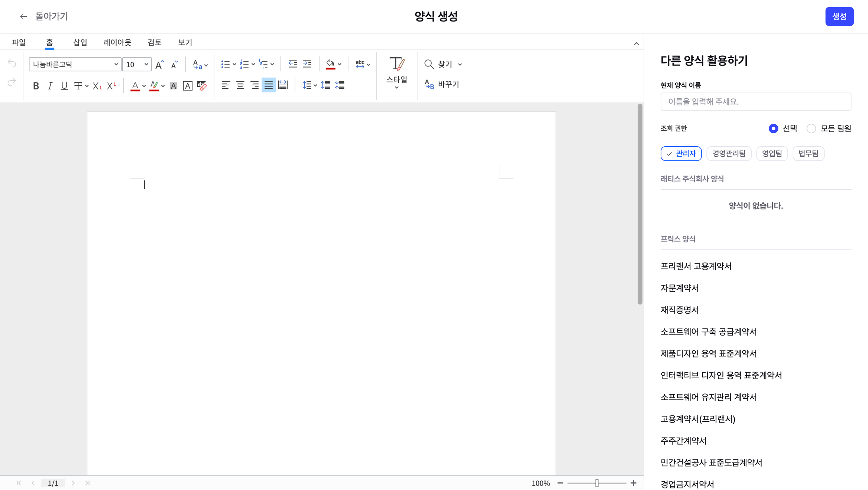Open the 레이아웃 tab
The width and height of the screenshot is (868, 490).
click(117, 42)
